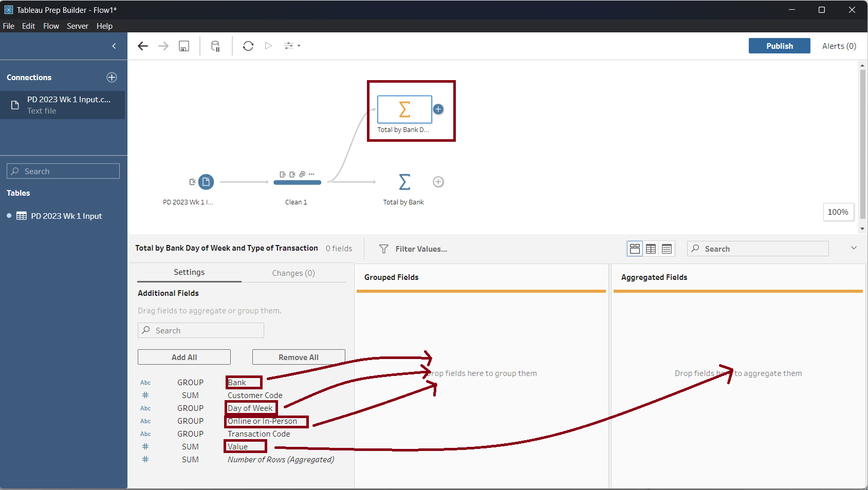The height and width of the screenshot is (490, 868).
Task: Click the Abc type icon for Day of Week
Action: click(145, 408)
